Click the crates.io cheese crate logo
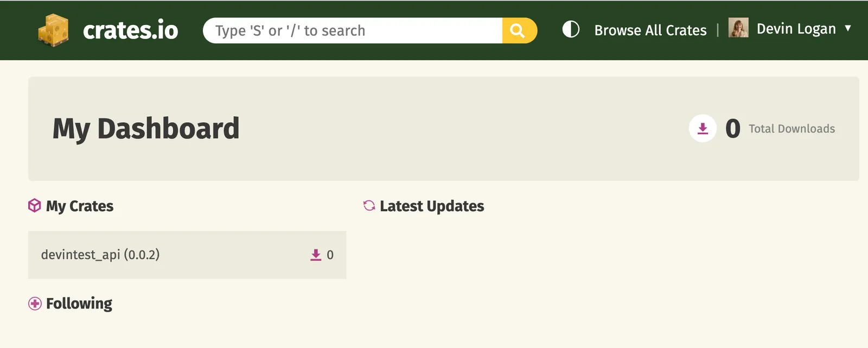This screenshot has height=348, width=868. coord(53,30)
